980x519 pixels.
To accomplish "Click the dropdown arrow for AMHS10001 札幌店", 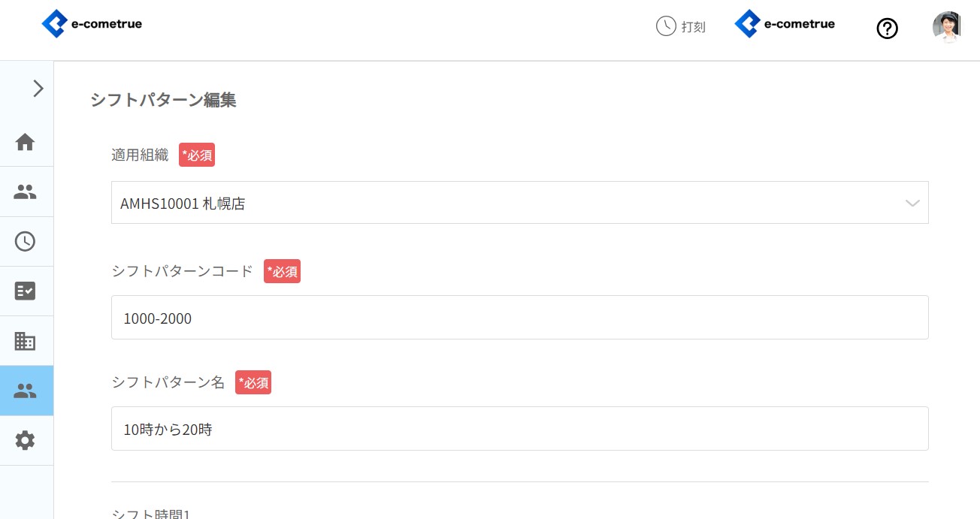I will coord(912,203).
